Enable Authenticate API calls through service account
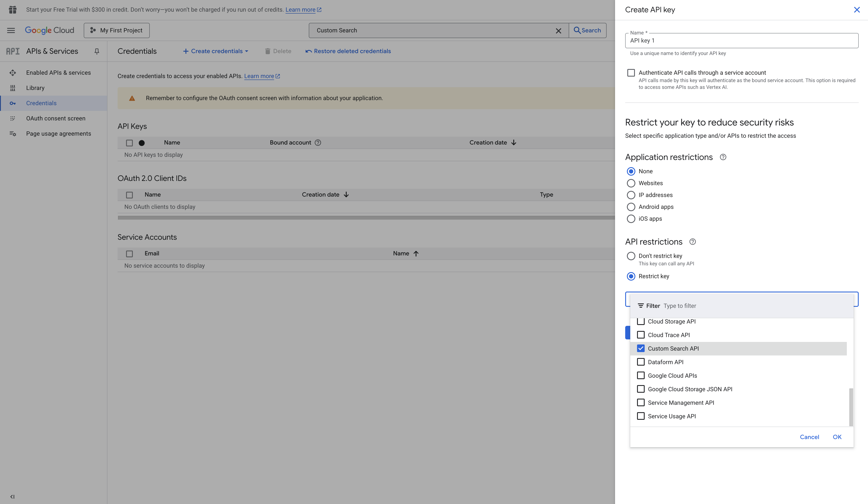 pos(631,73)
